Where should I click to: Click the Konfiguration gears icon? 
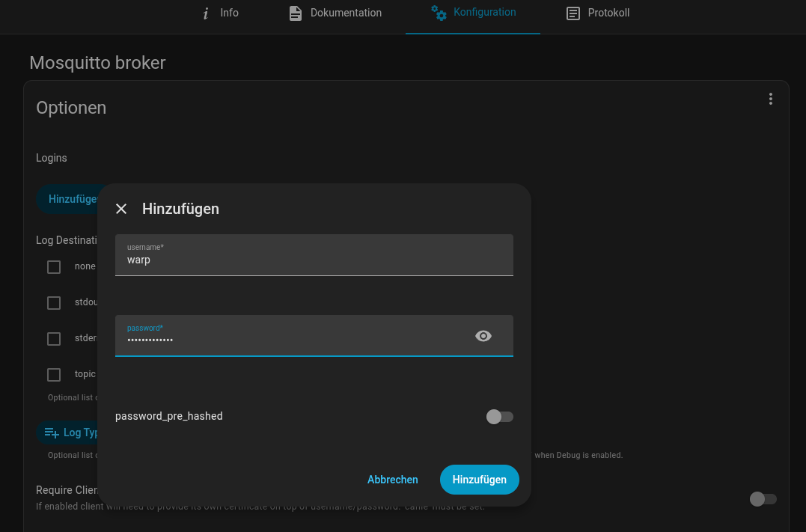pyautogui.click(x=439, y=13)
